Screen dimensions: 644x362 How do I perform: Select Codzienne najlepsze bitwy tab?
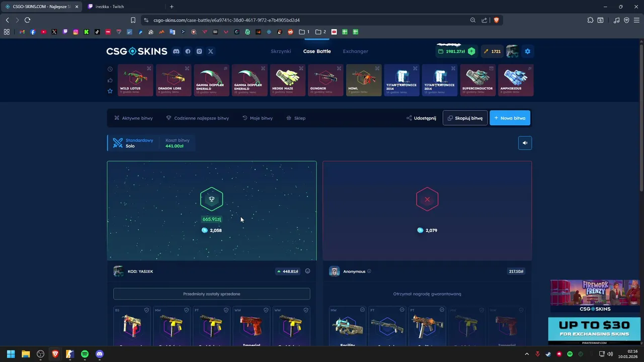(197, 118)
